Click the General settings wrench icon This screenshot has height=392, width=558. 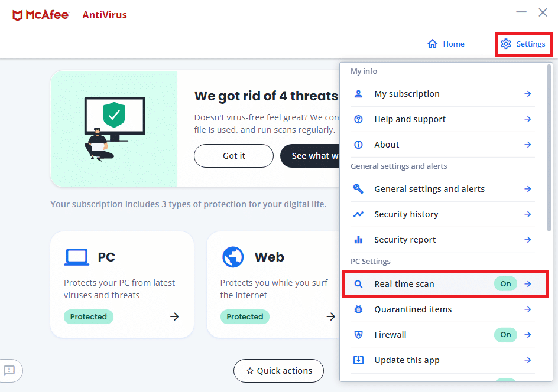(x=358, y=189)
